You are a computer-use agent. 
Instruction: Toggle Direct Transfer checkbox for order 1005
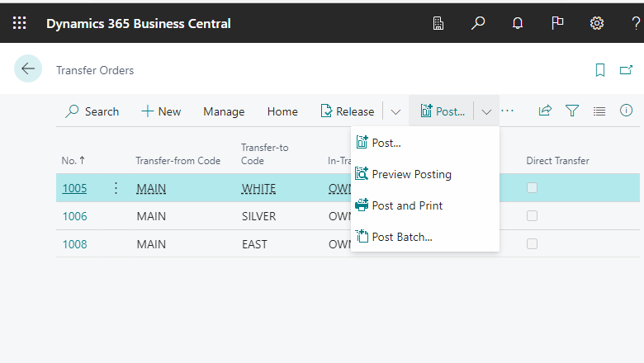pos(533,188)
